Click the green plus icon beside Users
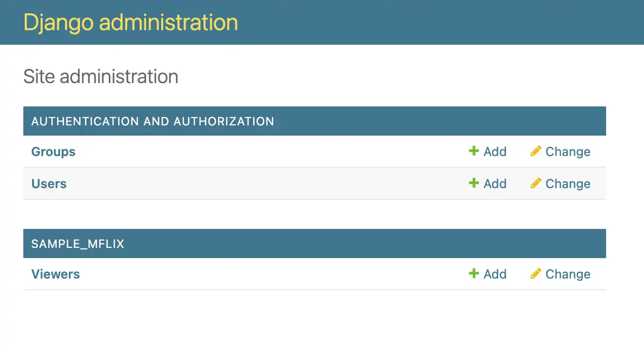 click(473, 183)
